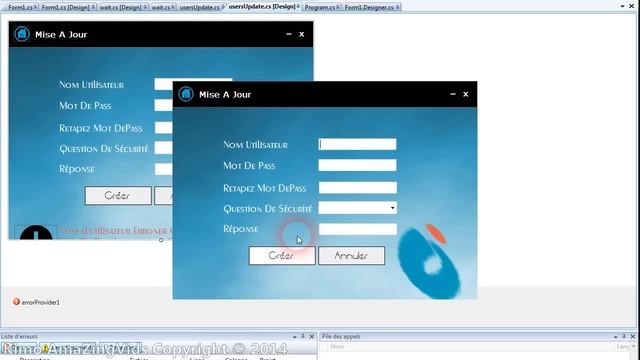The image size is (640, 360).
Task: Click the Mise A Jour title of front window
Action: point(225,94)
